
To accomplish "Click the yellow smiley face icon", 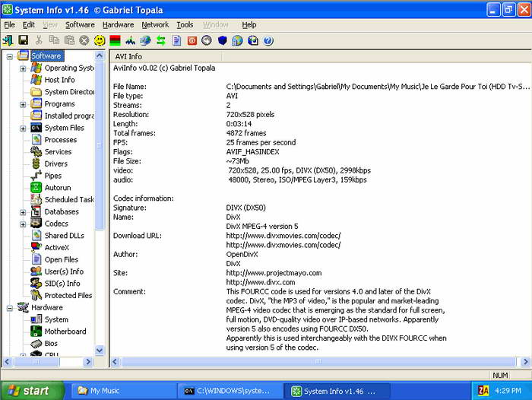I will pos(100,41).
